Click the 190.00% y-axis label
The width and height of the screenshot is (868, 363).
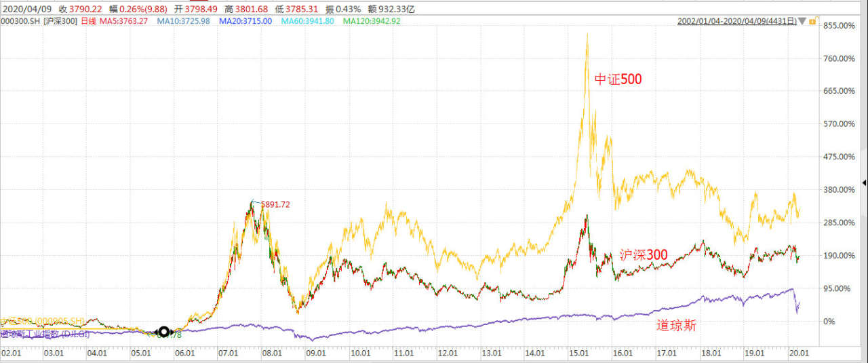[840, 255]
